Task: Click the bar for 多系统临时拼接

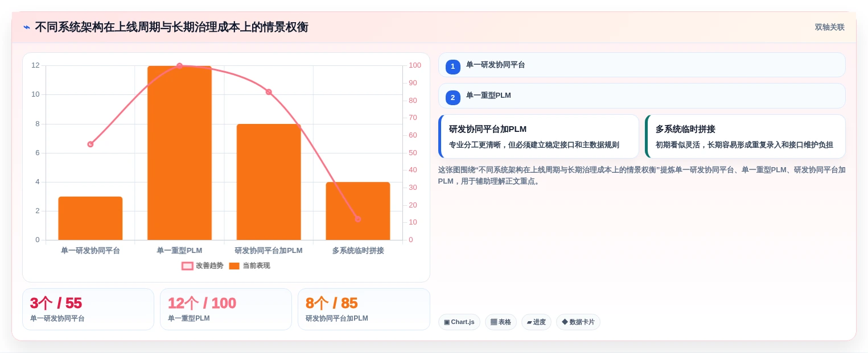Action: [x=358, y=211]
